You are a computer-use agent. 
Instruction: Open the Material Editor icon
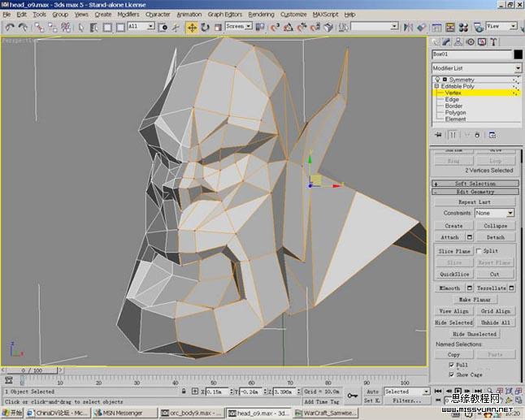463,27
